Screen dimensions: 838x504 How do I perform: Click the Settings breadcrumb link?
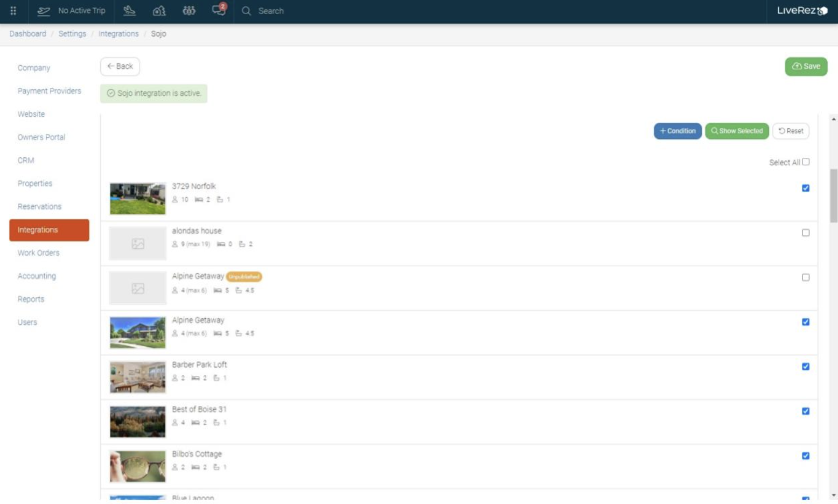(x=72, y=34)
